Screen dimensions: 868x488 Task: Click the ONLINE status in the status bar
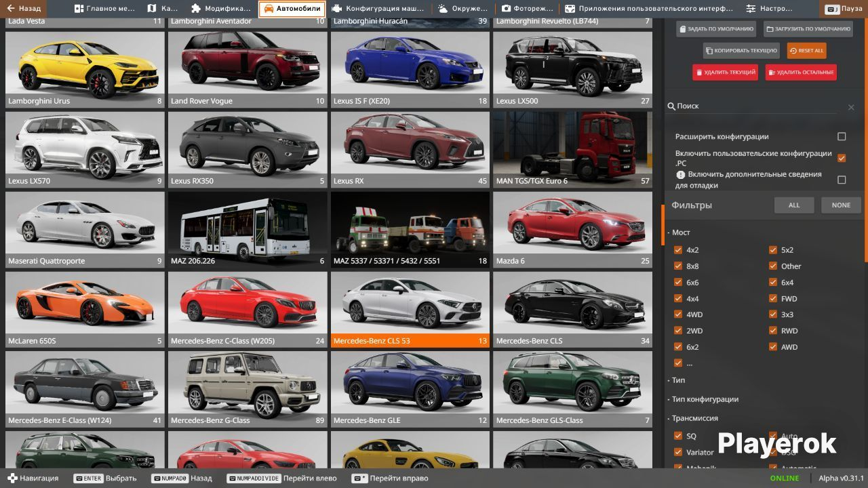tap(784, 479)
